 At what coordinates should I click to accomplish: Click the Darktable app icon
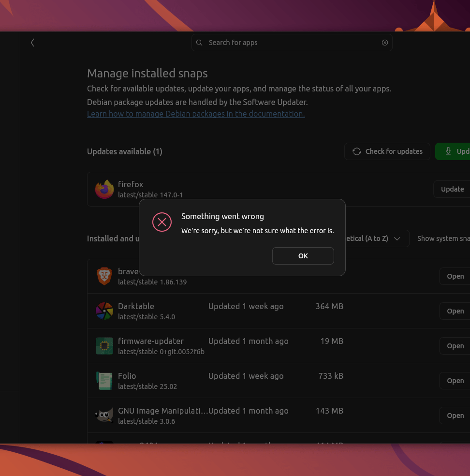coord(104,311)
